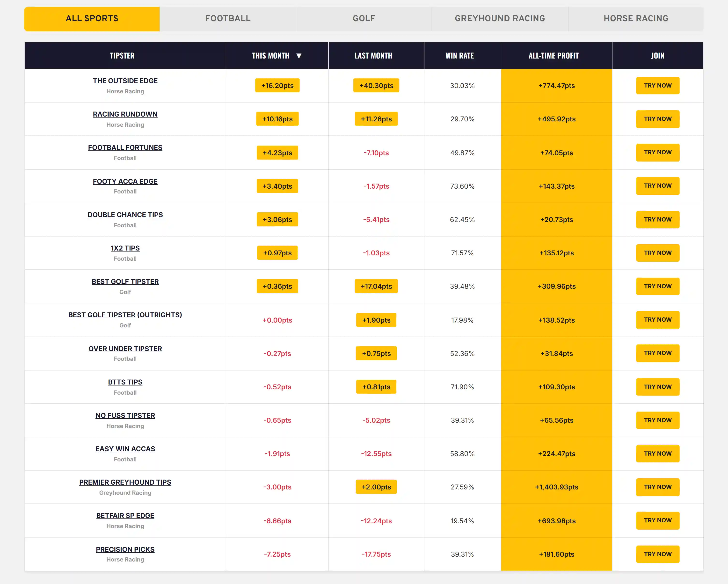Screen dimensions: 728x584
Task: Open Easy Win Accas link
Action: [125, 449]
